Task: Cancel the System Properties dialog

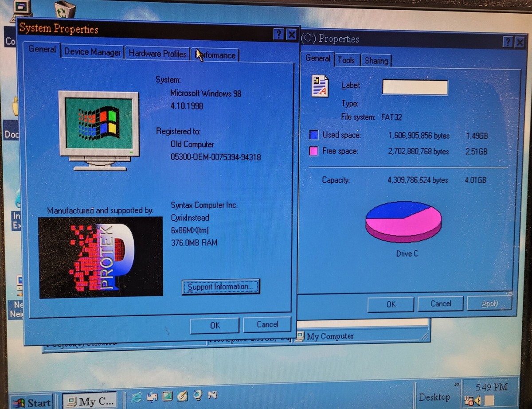Action: [266, 324]
